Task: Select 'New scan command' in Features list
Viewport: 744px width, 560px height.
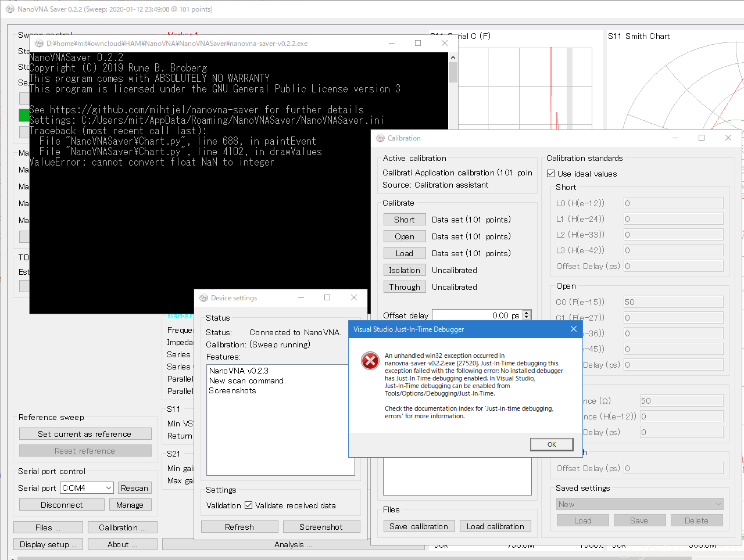Action: (x=246, y=380)
